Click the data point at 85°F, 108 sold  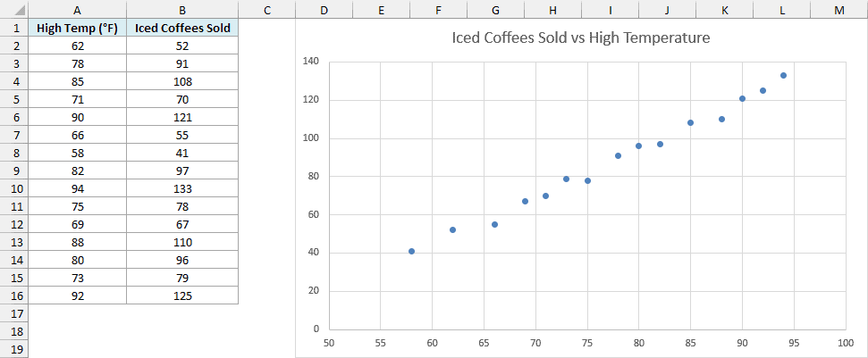[690, 122]
